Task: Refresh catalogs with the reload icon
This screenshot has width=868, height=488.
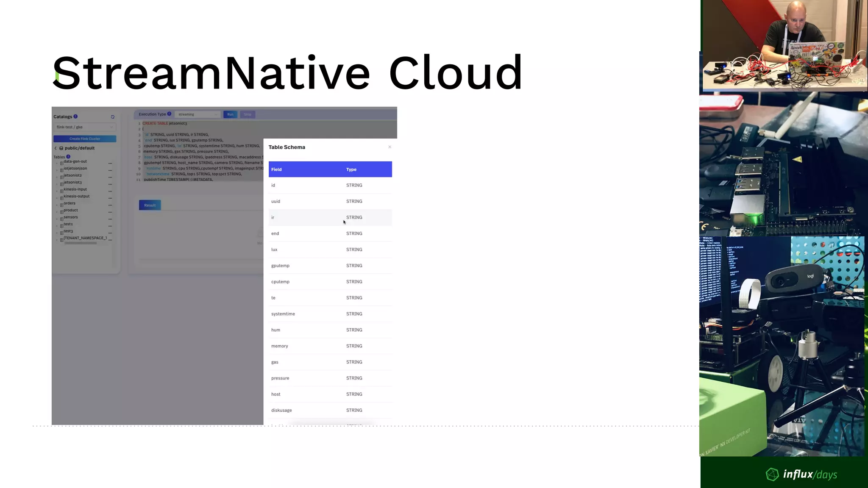Action: (x=113, y=117)
